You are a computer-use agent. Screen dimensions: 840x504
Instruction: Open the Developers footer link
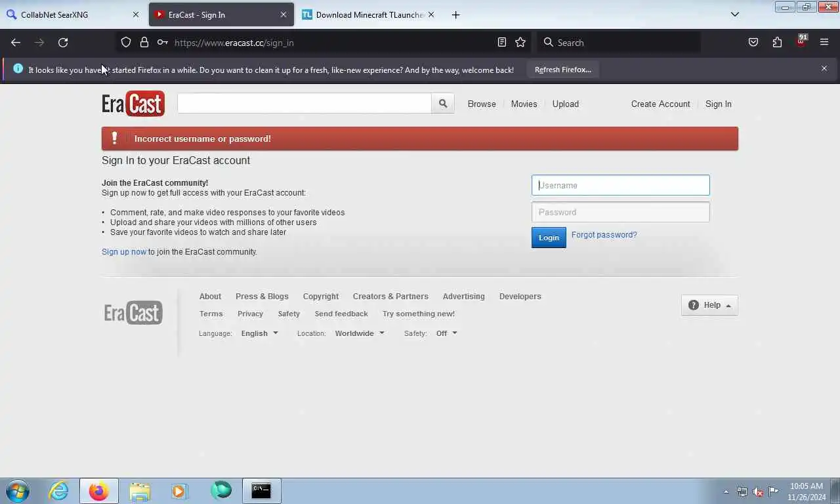tap(520, 297)
